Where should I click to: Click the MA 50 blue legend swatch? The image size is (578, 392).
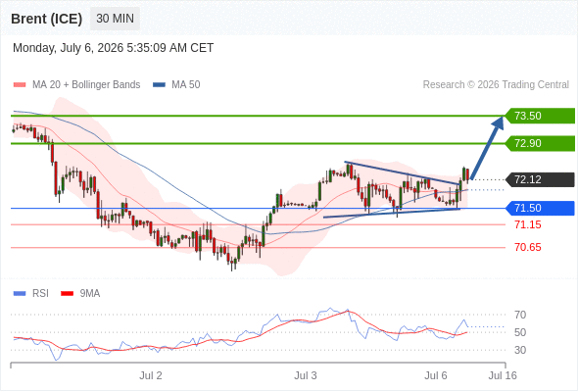tap(159, 85)
